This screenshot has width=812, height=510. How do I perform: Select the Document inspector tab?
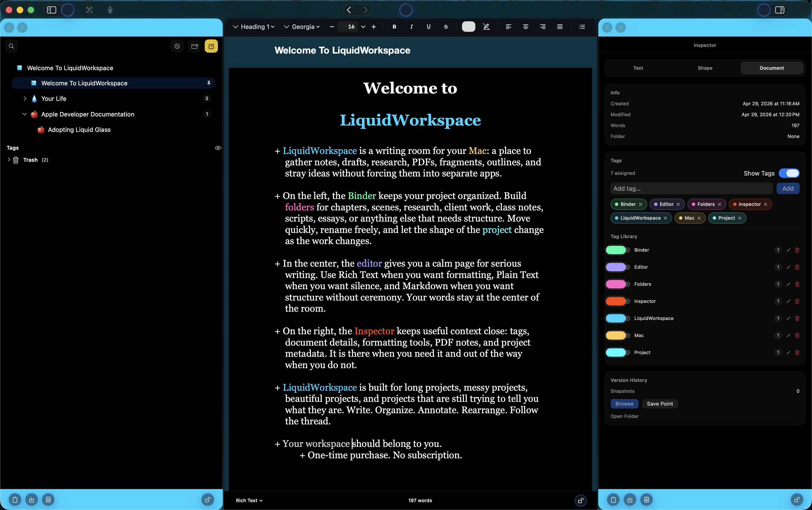tap(772, 68)
